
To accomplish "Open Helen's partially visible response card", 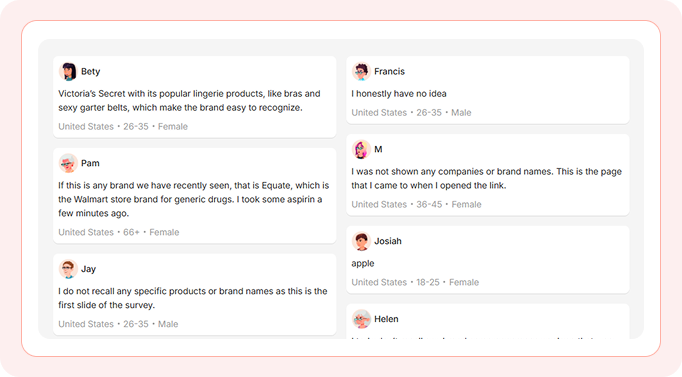I will [x=488, y=321].
